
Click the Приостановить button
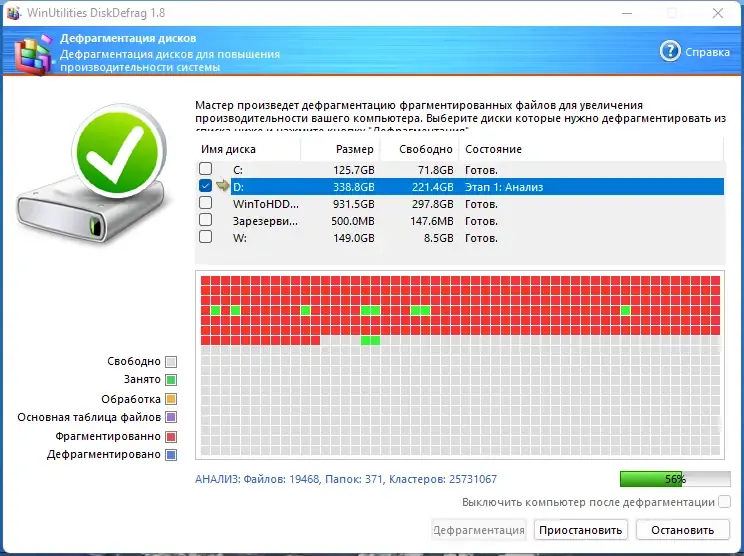click(x=580, y=530)
